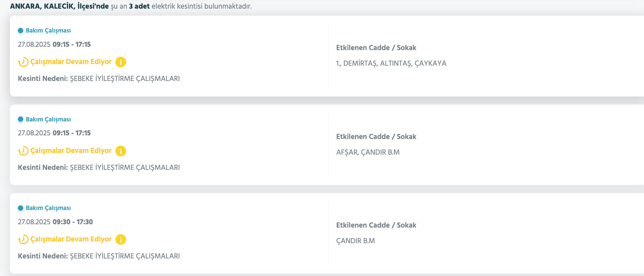The image size is (644, 276).
Task: Click the 'Etkilenen Cadde / Sokak' heading above DEMİRTAŞ
Action: [376, 48]
